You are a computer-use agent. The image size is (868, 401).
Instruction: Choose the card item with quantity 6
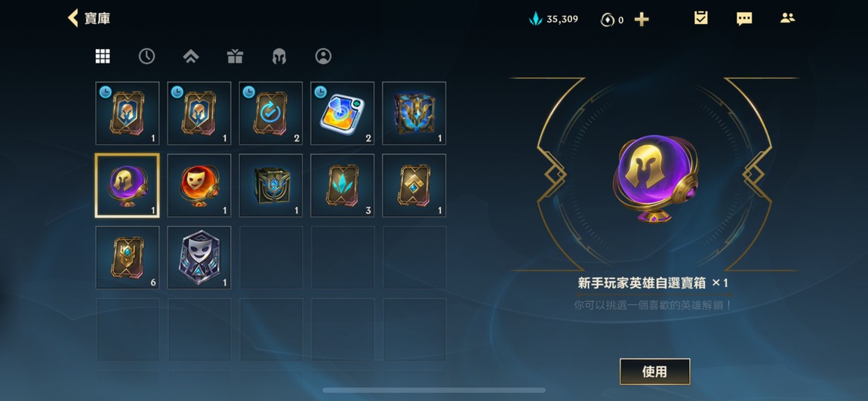tap(128, 258)
